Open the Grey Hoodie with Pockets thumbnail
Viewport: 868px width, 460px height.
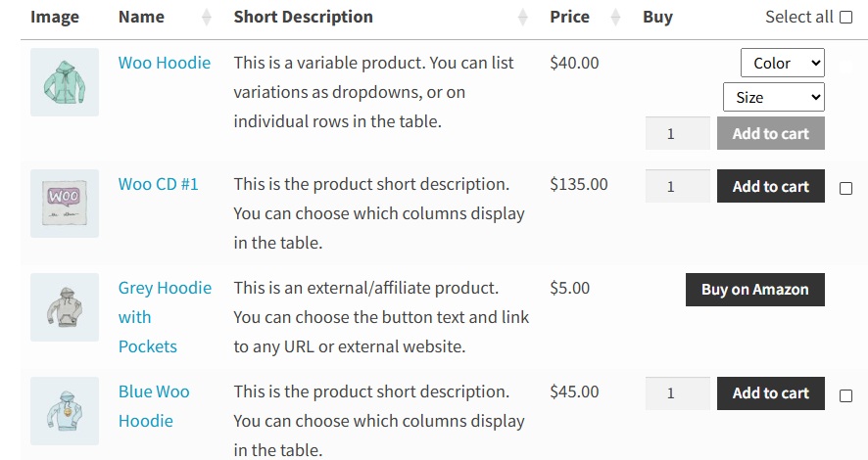pyautogui.click(x=65, y=307)
